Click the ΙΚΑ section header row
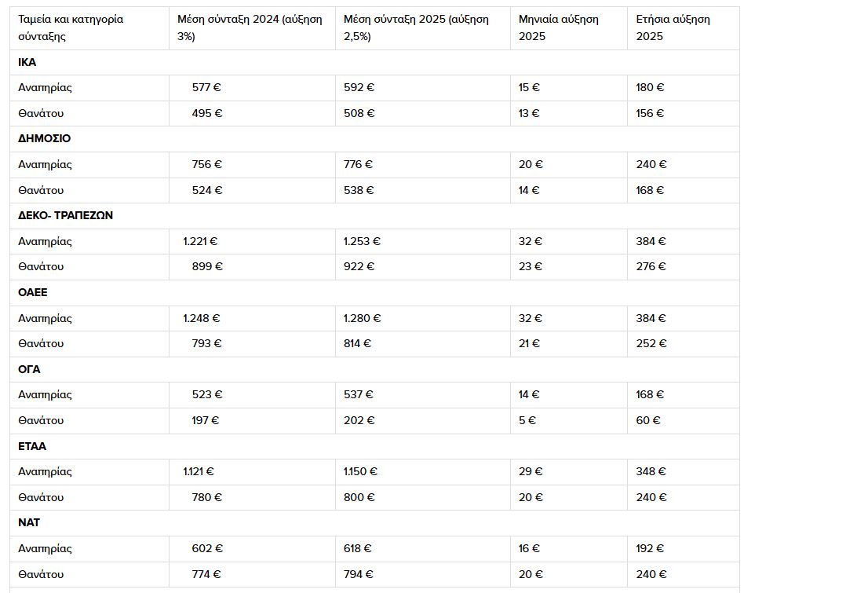This screenshot has height=593, width=868. click(x=375, y=63)
